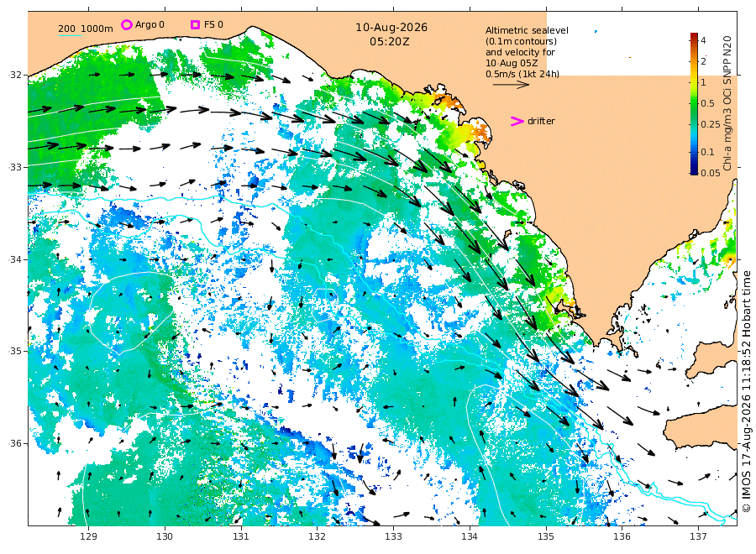Click latitude axis label -34
Image resolution: width=756 pixels, height=554 pixels.
[15, 259]
